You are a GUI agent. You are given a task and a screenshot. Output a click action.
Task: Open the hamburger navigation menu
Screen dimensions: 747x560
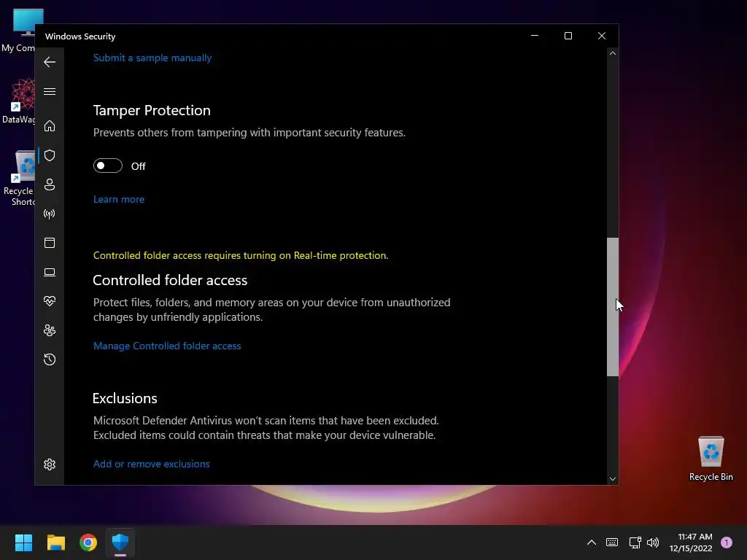50,91
